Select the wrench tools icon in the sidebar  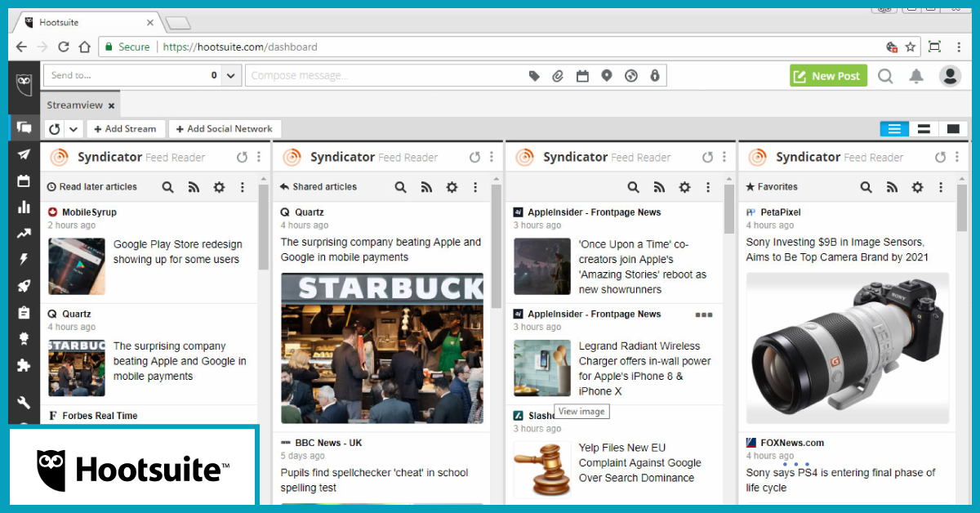pyautogui.click(x=24, y=402)
